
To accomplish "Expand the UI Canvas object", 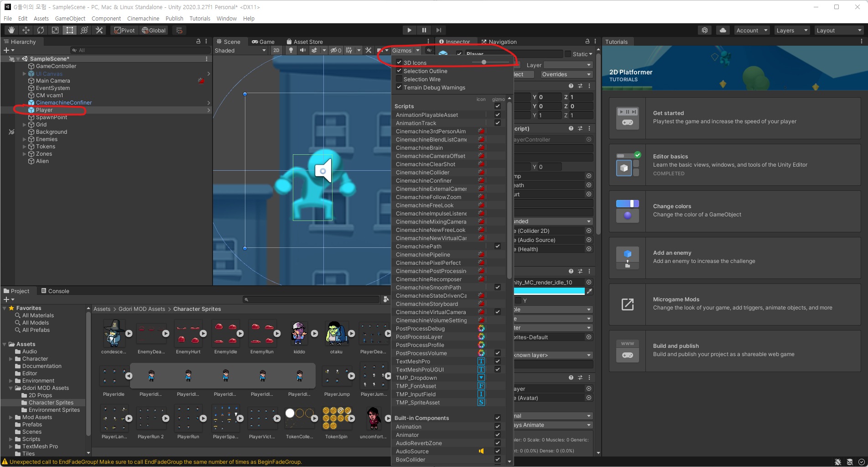I will [25, 73].
